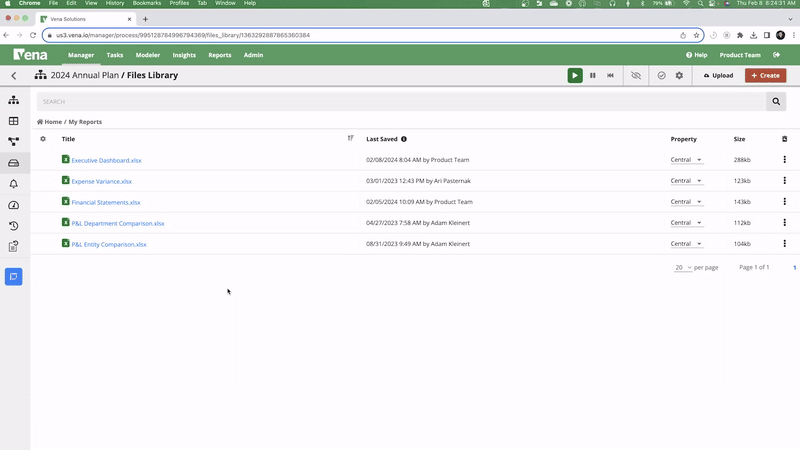Change the 20 per page dropdown
Viewport: 800px width, 450px height.
point(682,268)
